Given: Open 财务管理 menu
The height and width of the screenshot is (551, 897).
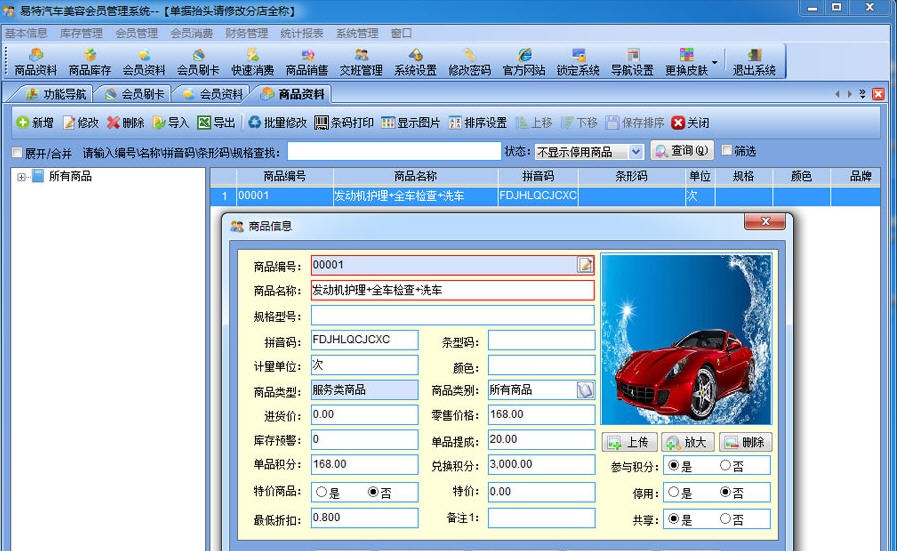Looking at the screenshot, I should [x=247, y=33].
